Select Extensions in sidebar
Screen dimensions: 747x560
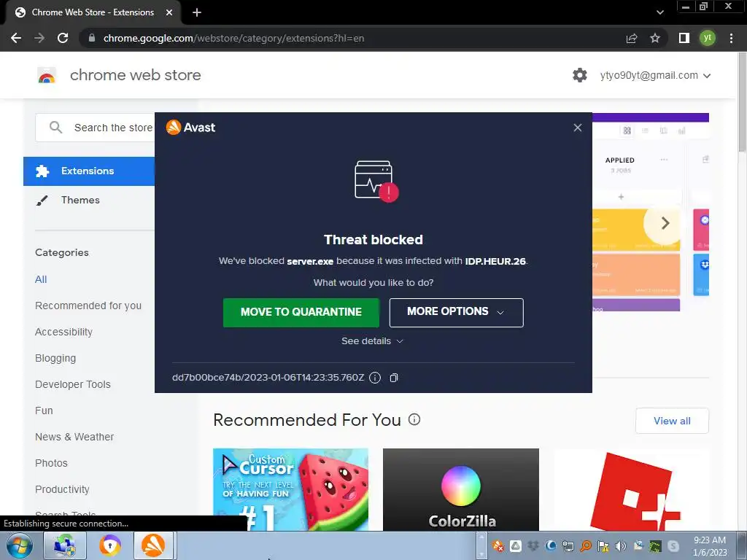point(89,171)
